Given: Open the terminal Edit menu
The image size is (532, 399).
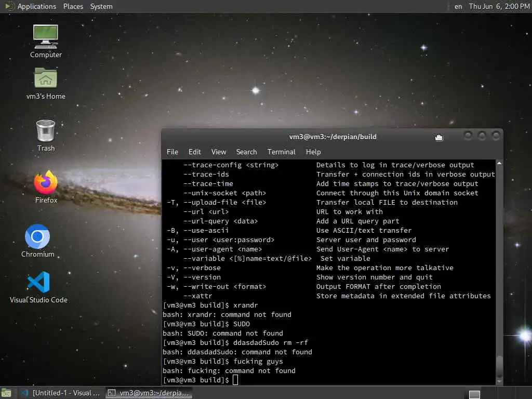Looking at the screenshot, I should pos(194,152).
